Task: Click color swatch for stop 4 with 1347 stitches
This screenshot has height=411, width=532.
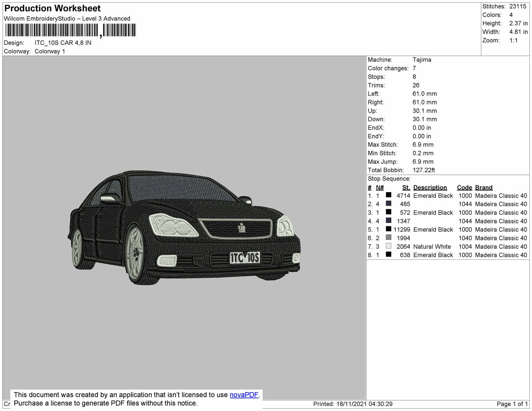Action: click(x=388, y=221)
